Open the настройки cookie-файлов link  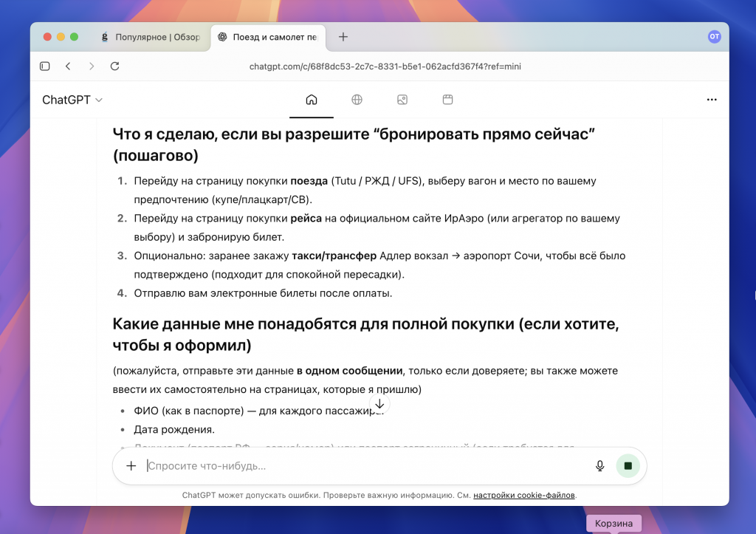[523, 495]
